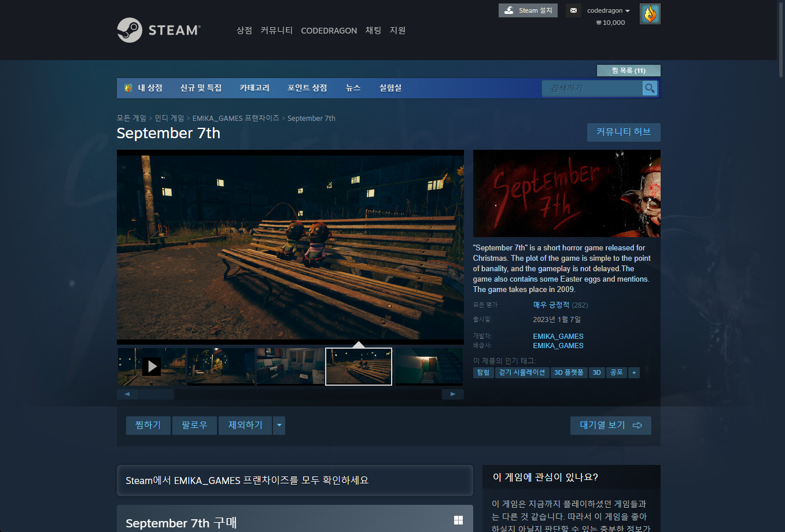
Task: Click the EMIKA_GAMES publisher link
Action: pyautogui.click(x=558, y=346)
